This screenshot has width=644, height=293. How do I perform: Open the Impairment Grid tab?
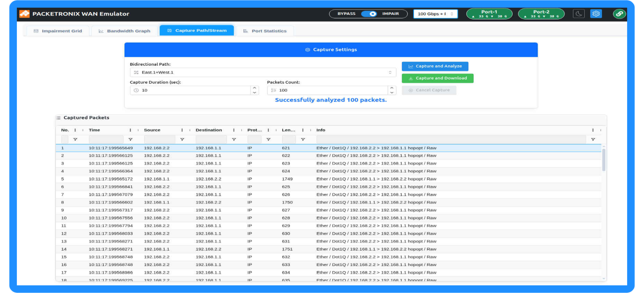point(58,31)
